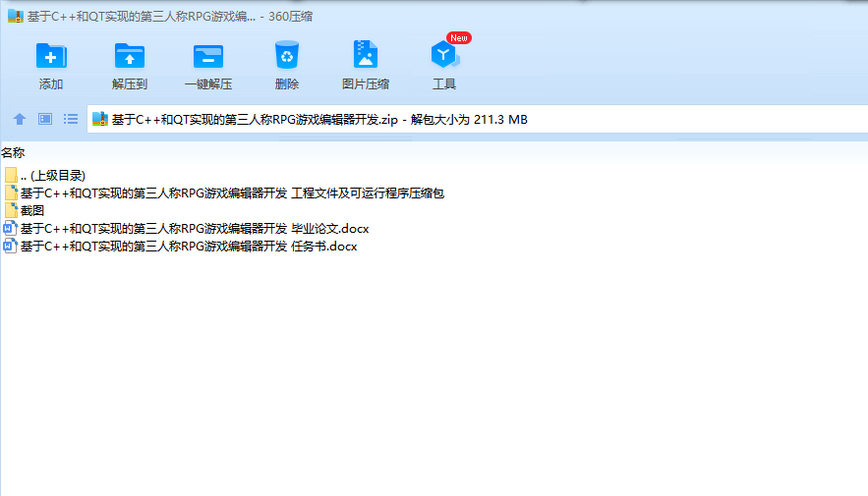The height and width of the screenshot is (496, 868).
Task: Click the folder icon for 上级目录
Action: point(11,175)
